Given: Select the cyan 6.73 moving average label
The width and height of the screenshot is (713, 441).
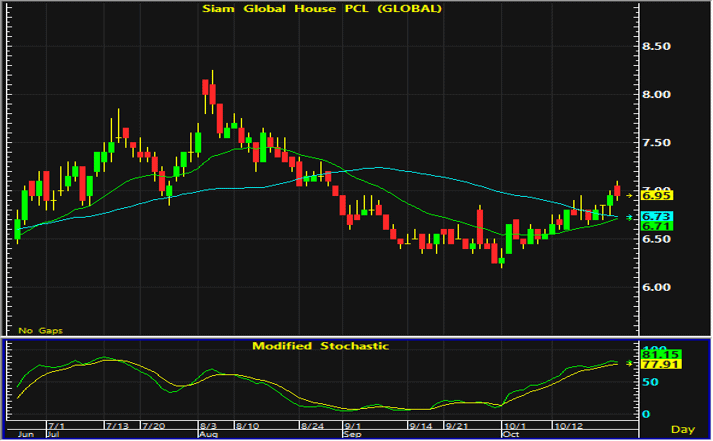Looking at the screenshot, I should 657,216.
